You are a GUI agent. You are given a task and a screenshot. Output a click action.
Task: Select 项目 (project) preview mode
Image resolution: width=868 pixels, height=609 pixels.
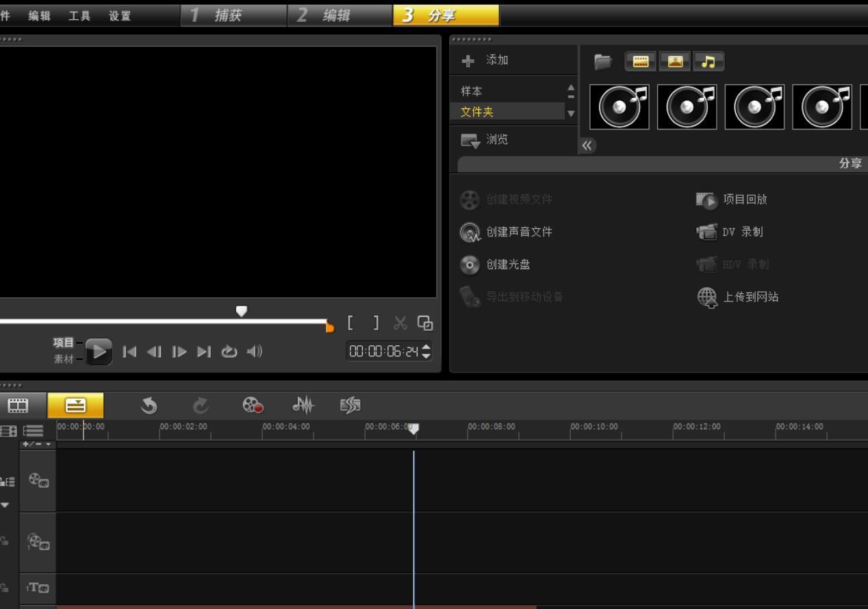[x=64, y=343]
